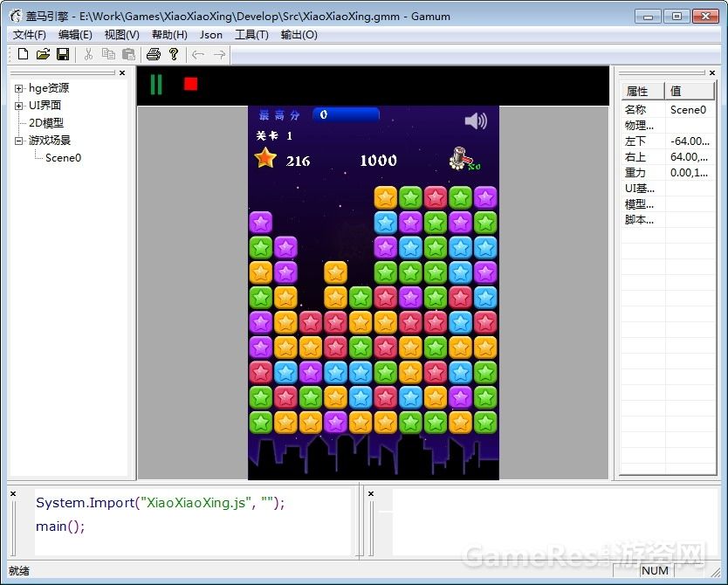Image resolution: width=728 pixels, height=585 pixels.
Task: Click the New file toolbar icon
Action: [x=24, y=54]
